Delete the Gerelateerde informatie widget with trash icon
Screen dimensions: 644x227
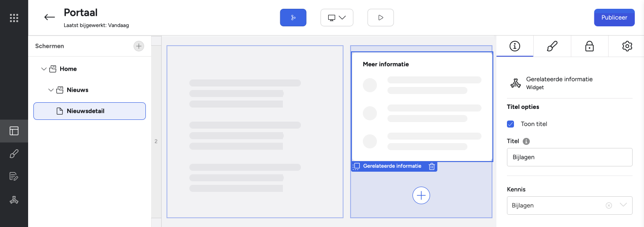(432, 166)
